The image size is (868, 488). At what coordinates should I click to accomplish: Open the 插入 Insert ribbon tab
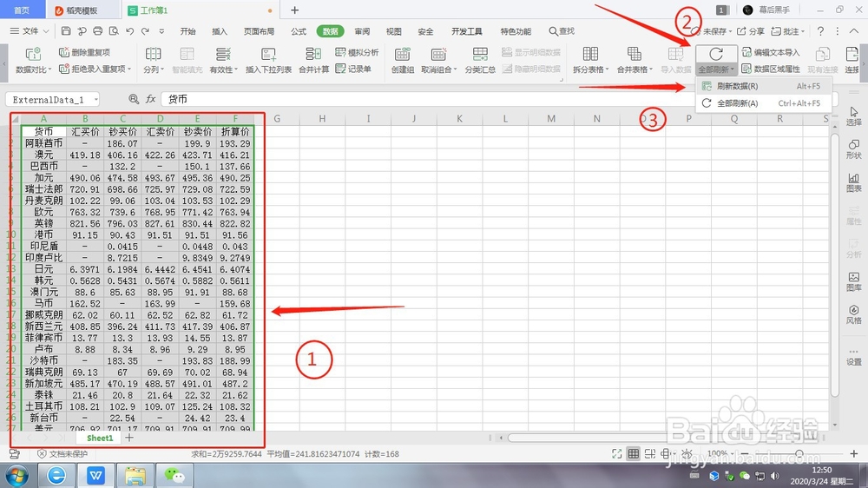pos(220,31)
